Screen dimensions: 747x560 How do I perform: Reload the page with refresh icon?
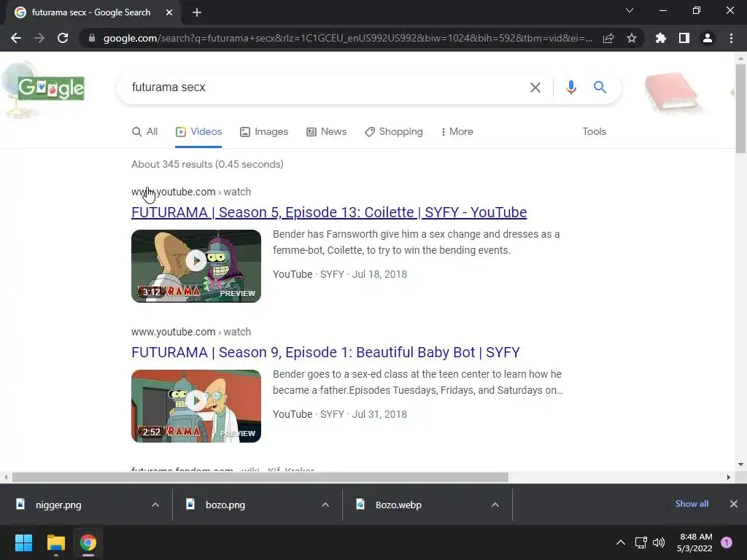(x=63, y=38)
